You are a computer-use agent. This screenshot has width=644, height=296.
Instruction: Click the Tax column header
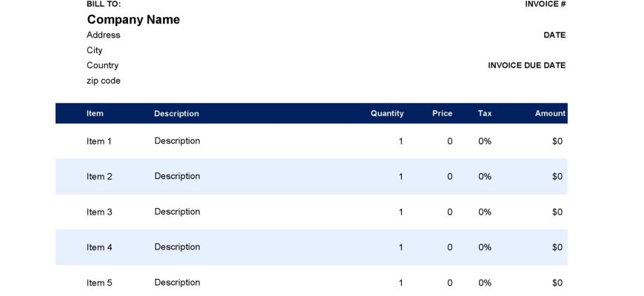[x=485, y=113]
